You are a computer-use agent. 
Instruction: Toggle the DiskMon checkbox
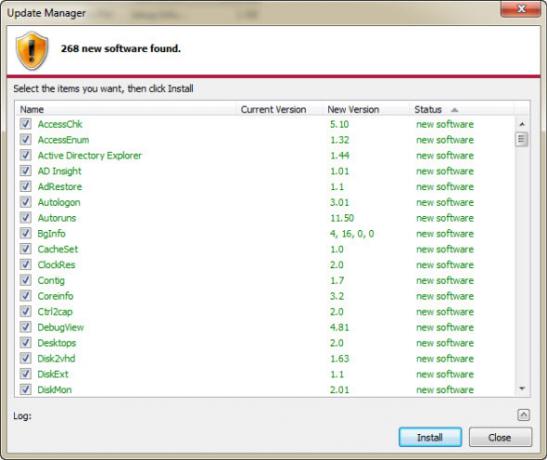click(25, 389)
